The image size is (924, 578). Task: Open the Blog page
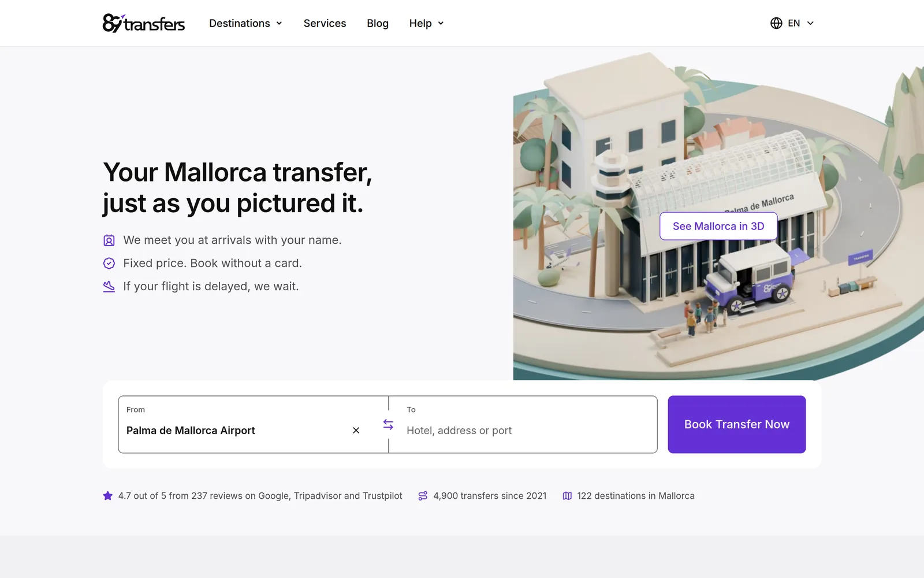(378, 23)
